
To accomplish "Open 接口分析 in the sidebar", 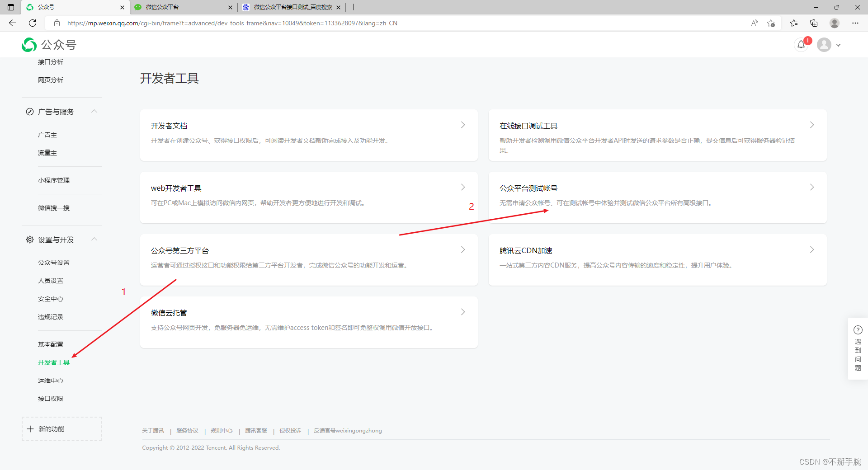I will pyautogui.click(x=51, y=62).
